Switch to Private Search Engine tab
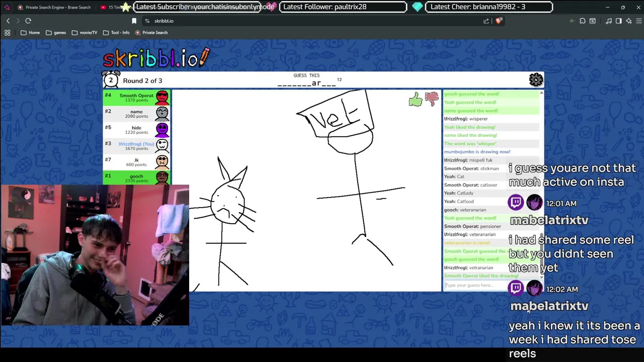This screenshot has width=644, height=362. (x=54, y=8)
